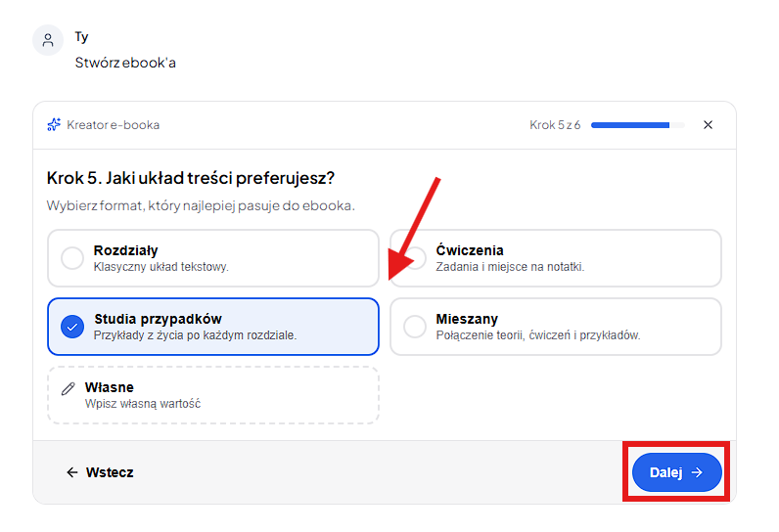Image resolution: width=779 pixels, height=532 pixels.
Task: Click the 'Stwórz ebook'a' message text
Action: click(125, 63)
